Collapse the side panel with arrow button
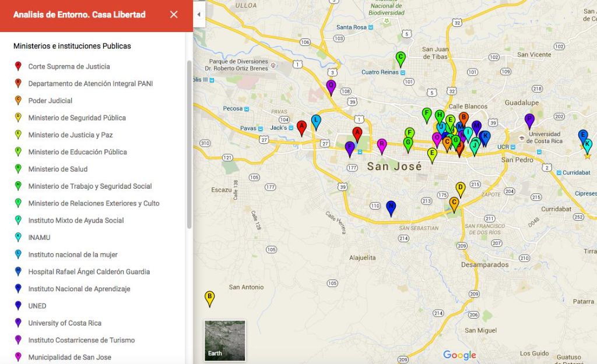This screenshot has width=597, height=364. tap(199, 14)
